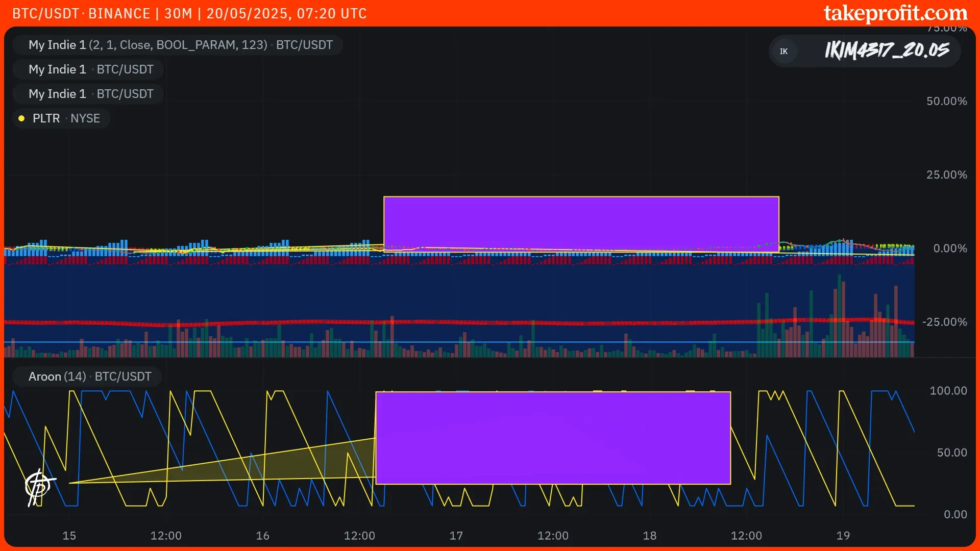Click the -25.00% price axis label

(944, 322)
